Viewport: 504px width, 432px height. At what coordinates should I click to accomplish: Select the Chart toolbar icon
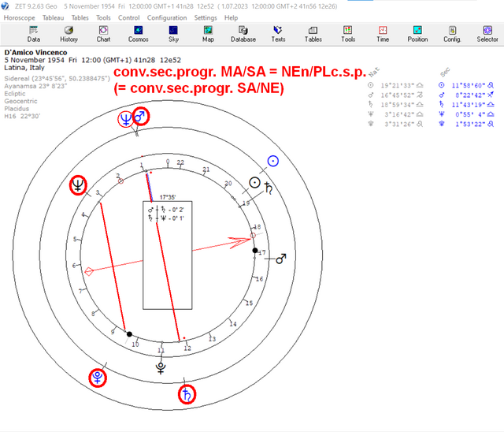click(x=103, y=35)
